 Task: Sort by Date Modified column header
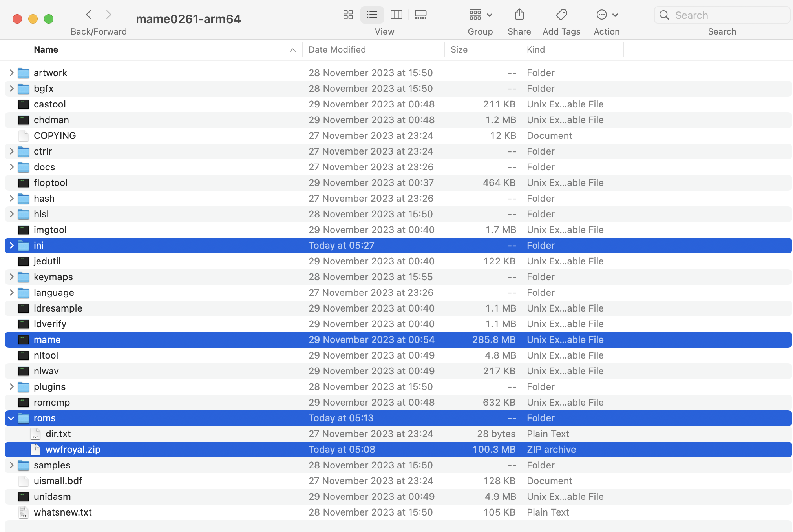337,50
